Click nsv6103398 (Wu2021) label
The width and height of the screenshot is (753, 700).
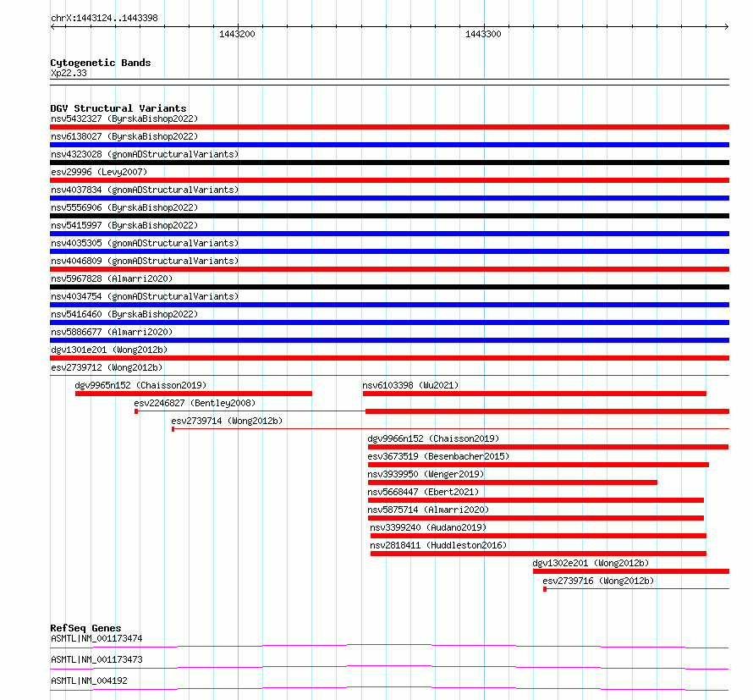[x=410, y=385]
